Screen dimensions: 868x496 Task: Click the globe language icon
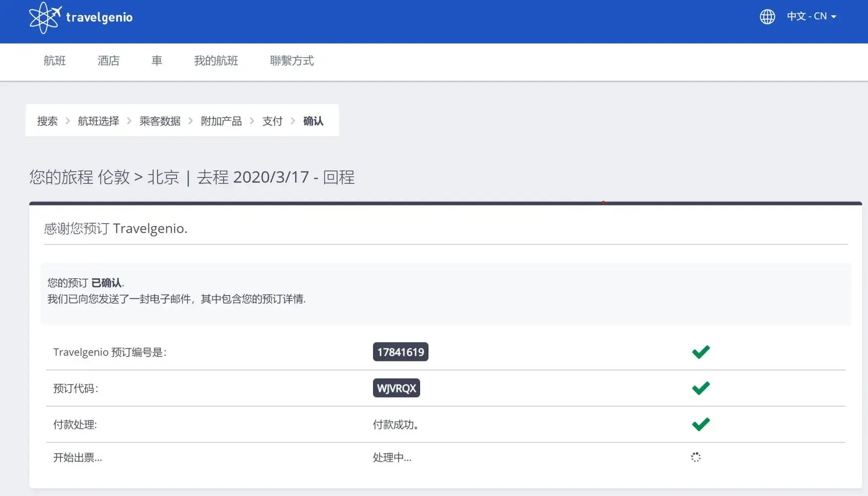[x=767, y=17]
